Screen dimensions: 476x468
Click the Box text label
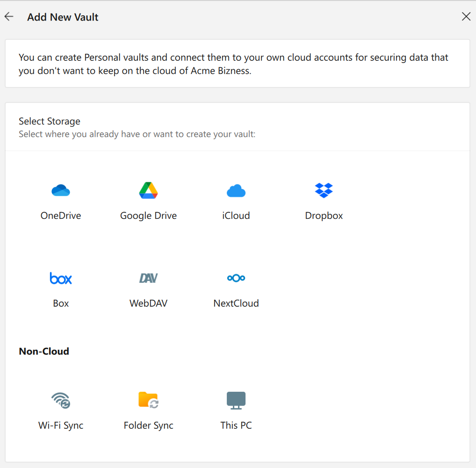[61, 303]
